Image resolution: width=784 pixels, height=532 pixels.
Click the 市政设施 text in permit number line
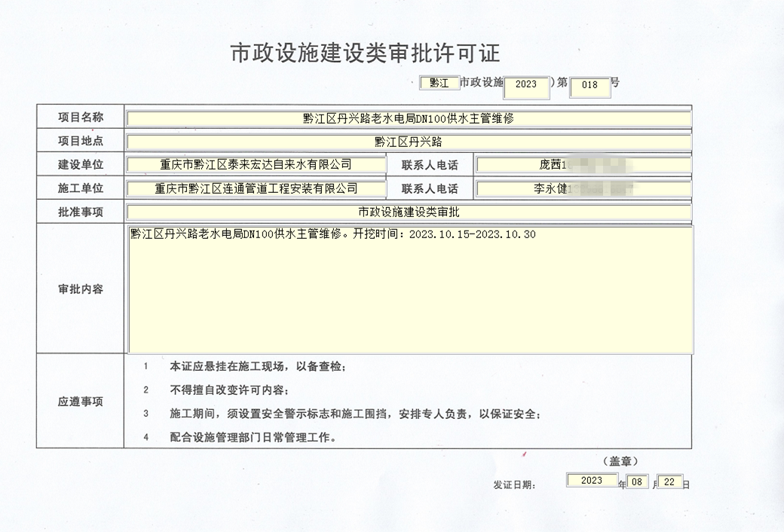coord(482,82)
